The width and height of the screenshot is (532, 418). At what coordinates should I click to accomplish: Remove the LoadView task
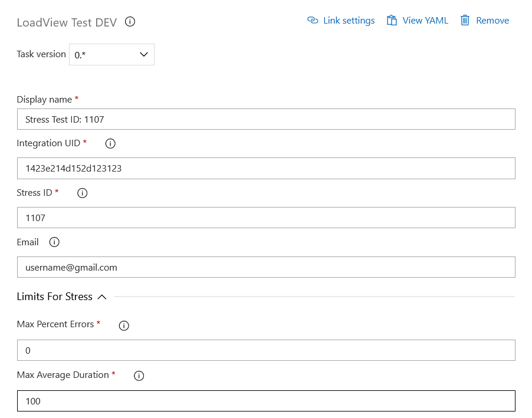click(492, 21)
